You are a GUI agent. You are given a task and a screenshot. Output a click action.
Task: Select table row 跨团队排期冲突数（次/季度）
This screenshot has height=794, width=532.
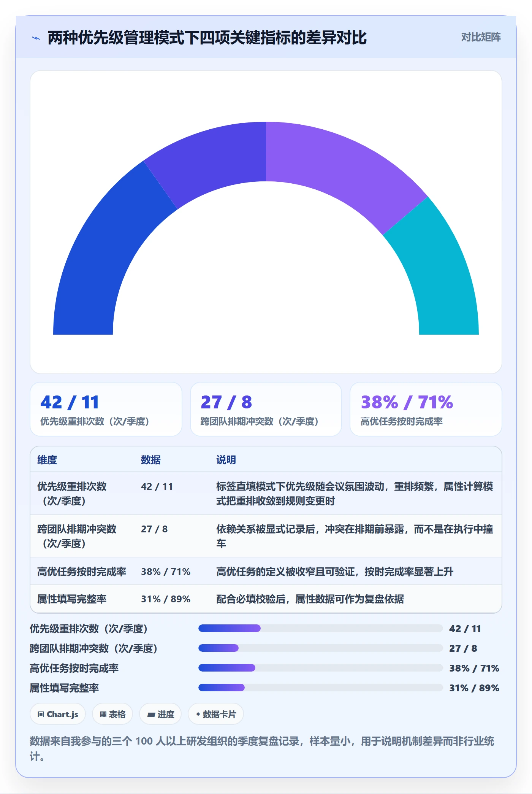coord(266,536)
